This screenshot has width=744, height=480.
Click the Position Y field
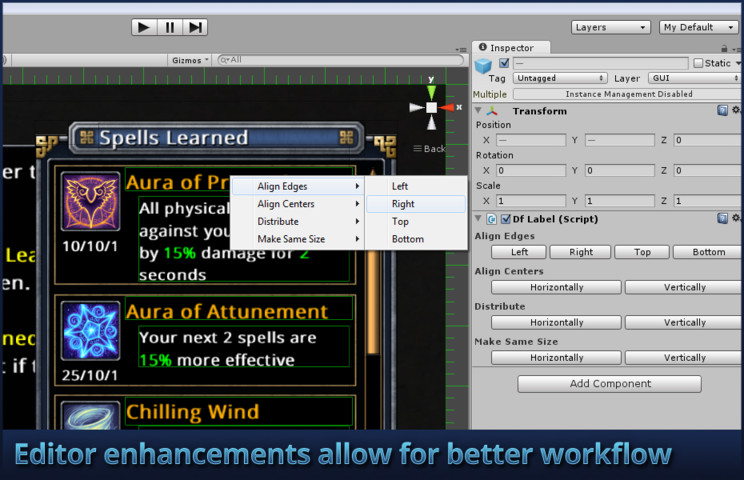pos(620,140)
